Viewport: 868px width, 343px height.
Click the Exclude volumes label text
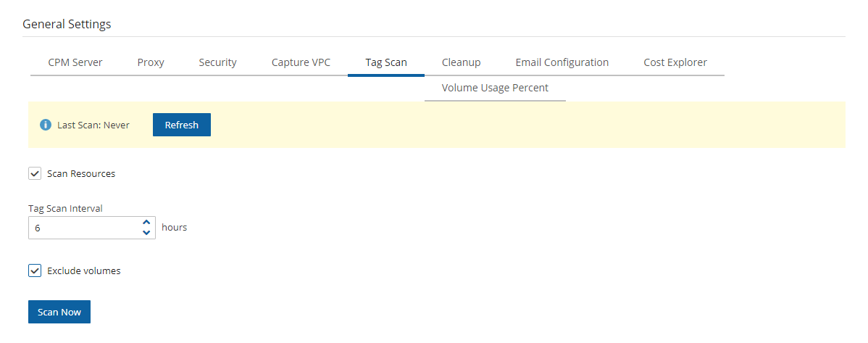[x=83, y=270]
